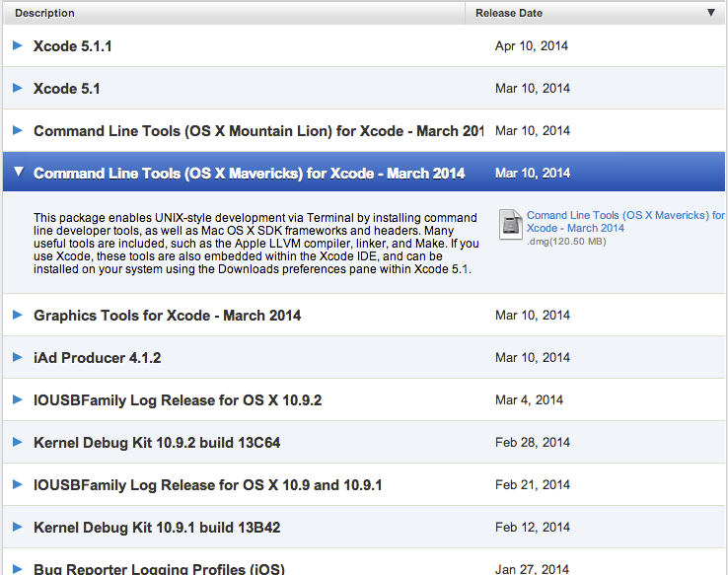The height and width of the screenshot is (575, 728).
Task: Expand Kernel Debug Kit 13B42 triangle
Action: pos(18,527)
